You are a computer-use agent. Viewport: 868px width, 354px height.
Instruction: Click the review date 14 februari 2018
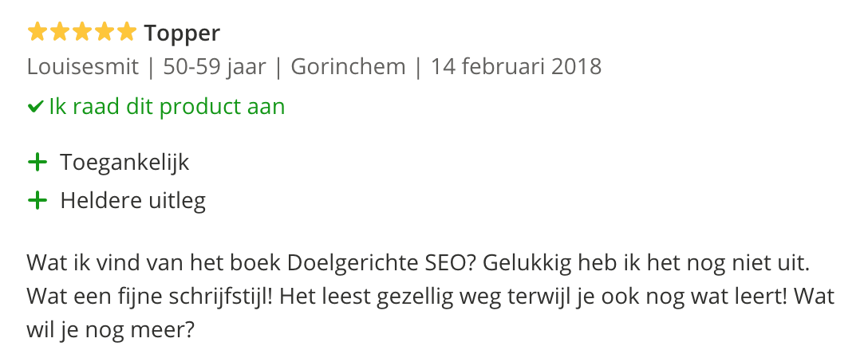point(515,66)
